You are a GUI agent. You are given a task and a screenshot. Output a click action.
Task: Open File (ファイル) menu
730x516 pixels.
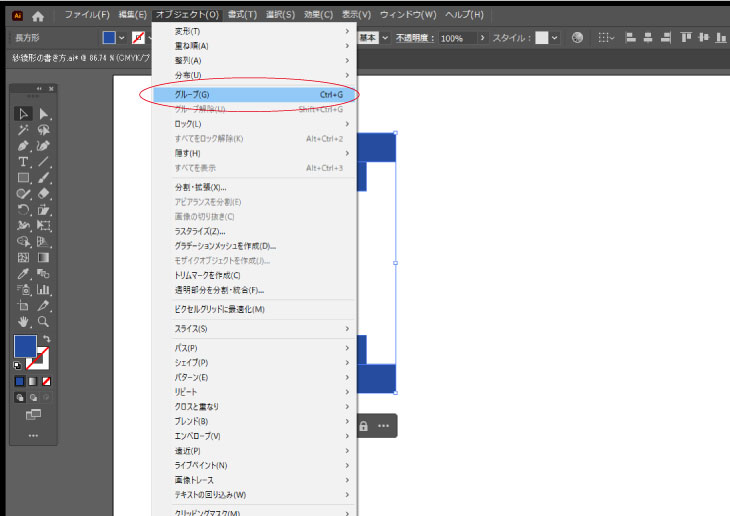pos(87,15)
